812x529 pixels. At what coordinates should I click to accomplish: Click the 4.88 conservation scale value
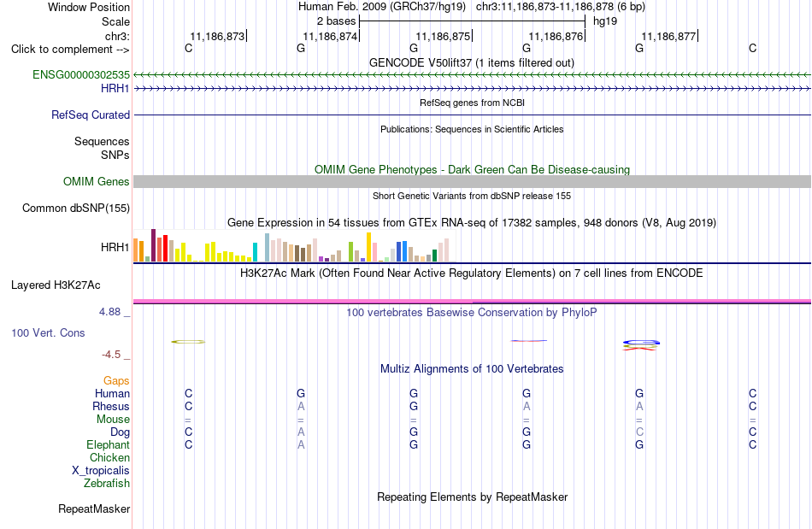point(109,312)
